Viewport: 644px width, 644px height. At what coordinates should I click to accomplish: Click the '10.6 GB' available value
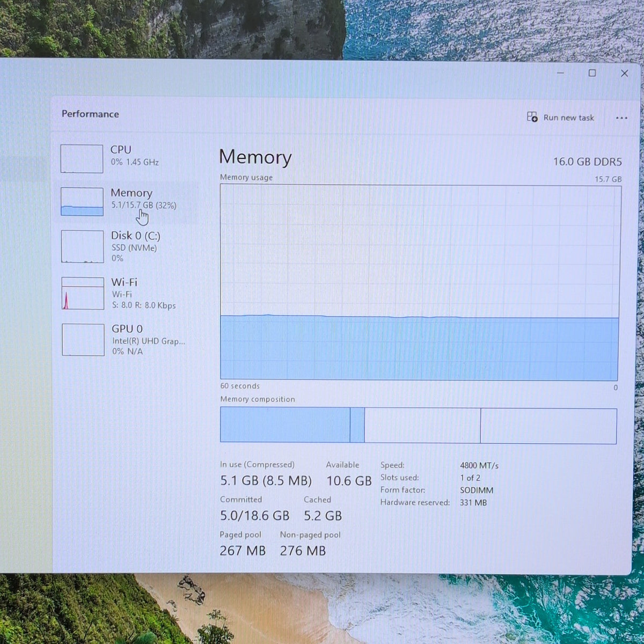coord(349,481)
